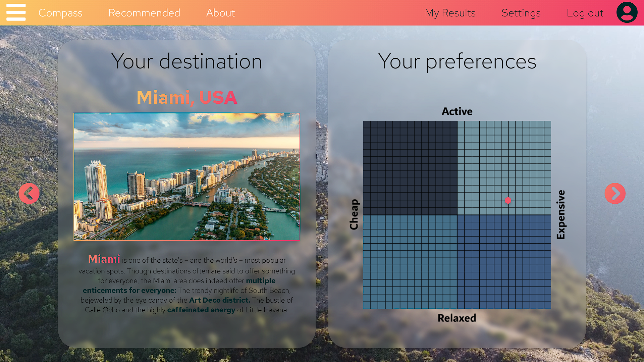The width and height of the screenshot is (644, 362).
Task: Go back using the left arrow
Action: [29, 193]
